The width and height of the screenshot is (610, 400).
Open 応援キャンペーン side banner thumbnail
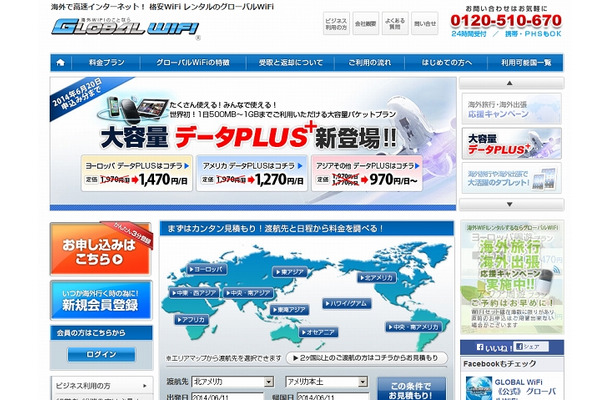click(511, 109)
